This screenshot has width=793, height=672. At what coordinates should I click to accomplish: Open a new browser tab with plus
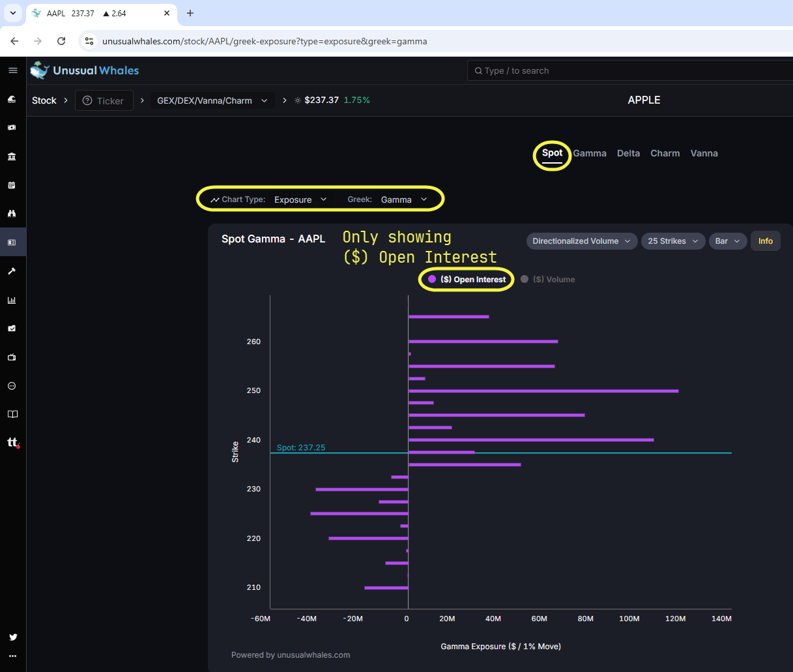point(190,13)
